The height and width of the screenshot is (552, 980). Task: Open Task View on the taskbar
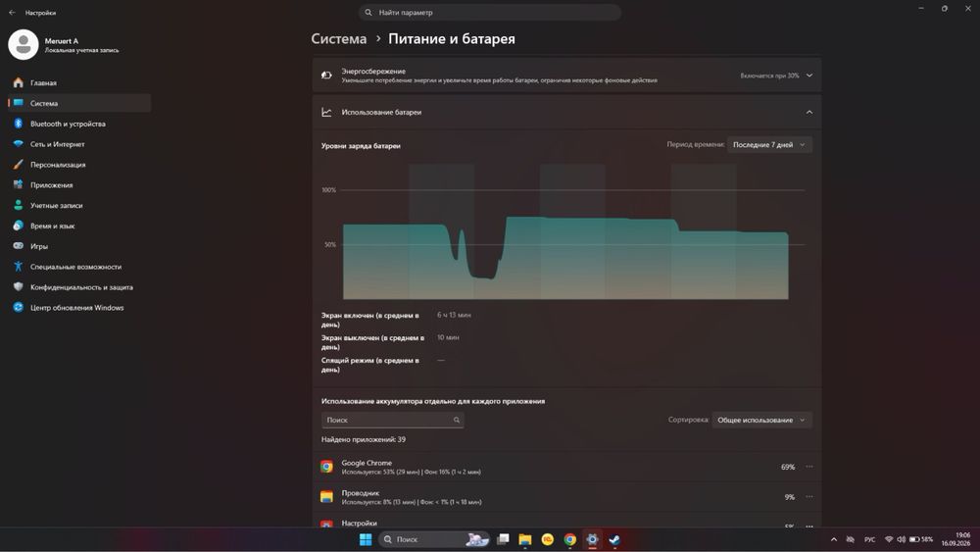[x=503, y=539]
